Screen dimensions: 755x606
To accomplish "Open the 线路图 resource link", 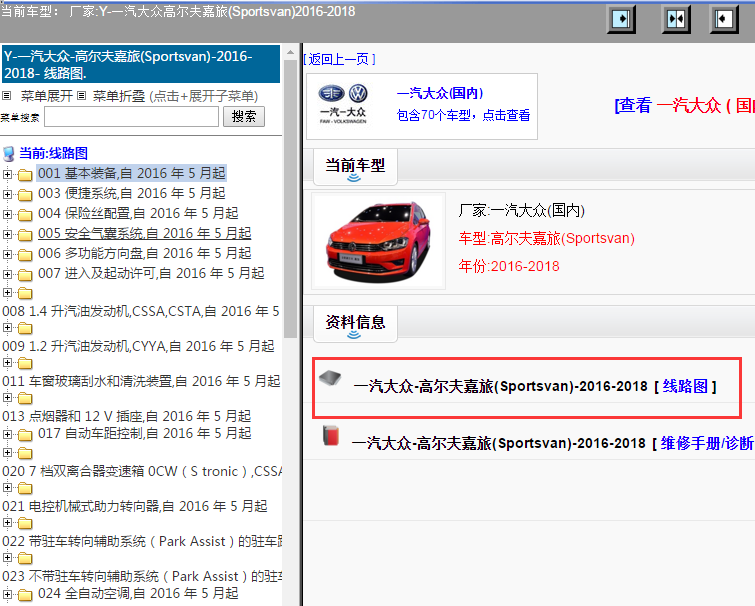I will click(685, 386).
